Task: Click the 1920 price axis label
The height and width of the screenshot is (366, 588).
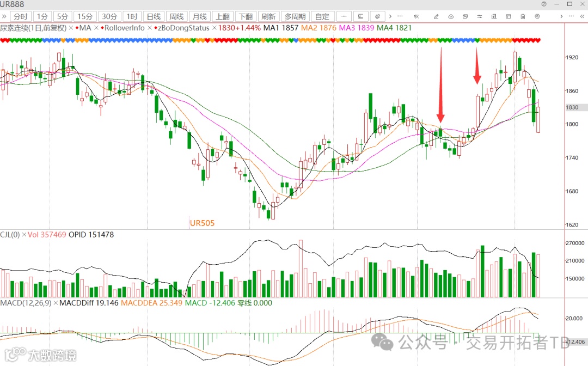Action: pyautogui.click(x=572, y=57)
